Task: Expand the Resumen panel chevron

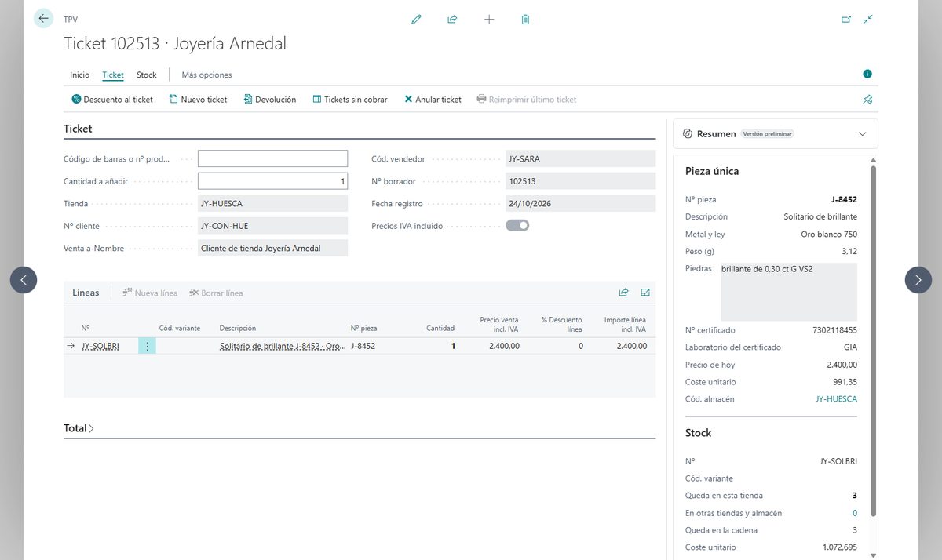Action: [x=862, y=134]
